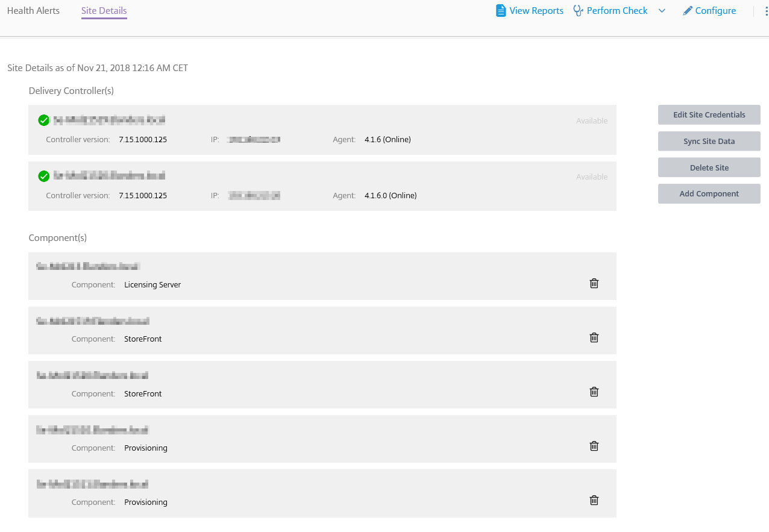Click green check icon of agent 4.1.6 controller
This screenshot has height=532, width=769.
(43, 120)
